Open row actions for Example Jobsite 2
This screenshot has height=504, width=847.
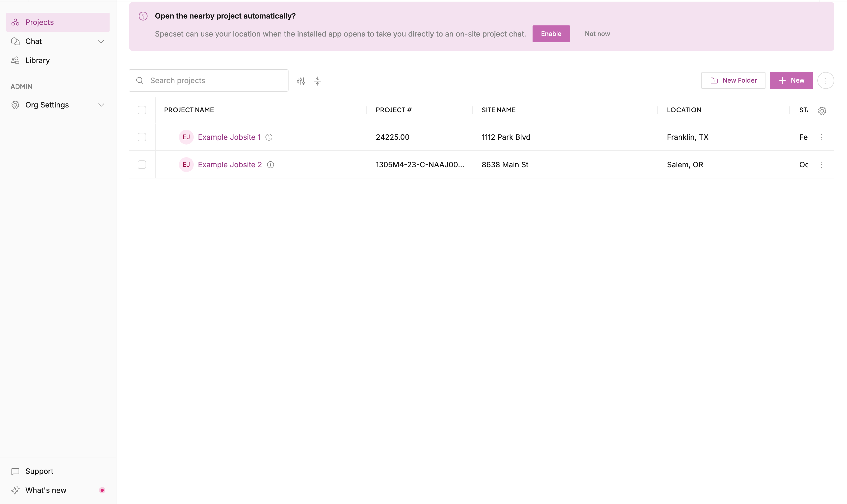pos(822,164)
